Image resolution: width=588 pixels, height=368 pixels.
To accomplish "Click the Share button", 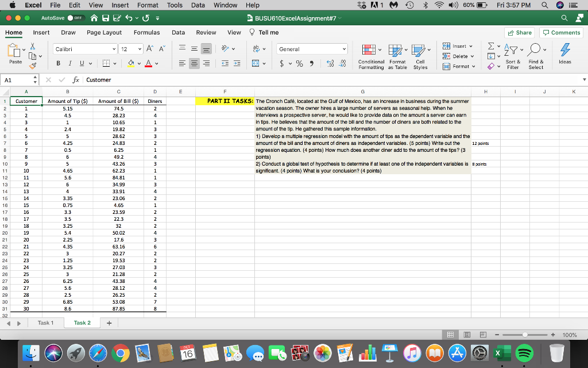I will pos(519,33).
